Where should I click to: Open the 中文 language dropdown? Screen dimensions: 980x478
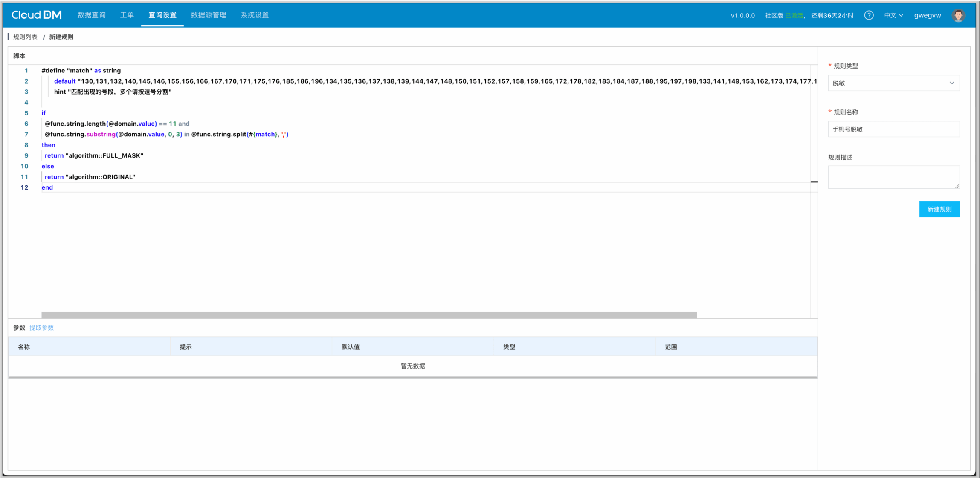point(893,15)
